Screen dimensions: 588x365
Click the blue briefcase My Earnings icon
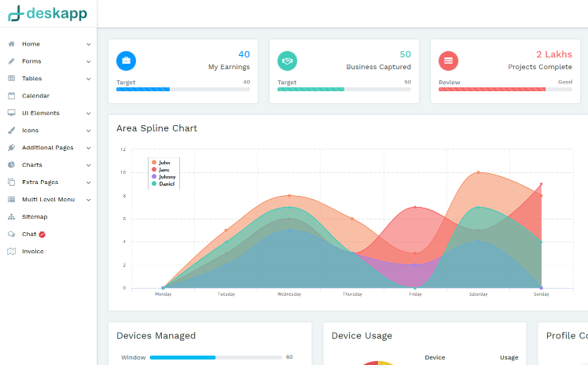[x=126, y=61]
